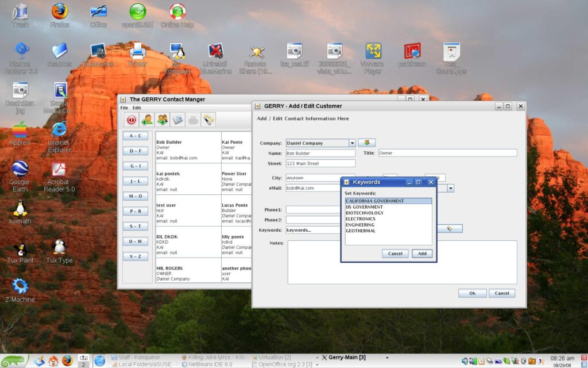Click the Street field with 123 Main Street

pyautogui.click(x=320, y=164)
